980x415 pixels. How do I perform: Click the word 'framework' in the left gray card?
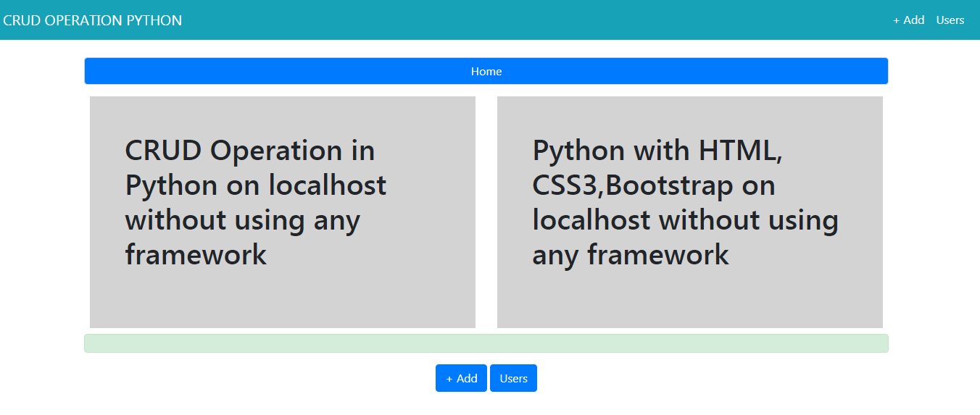(x=196, y=254)
